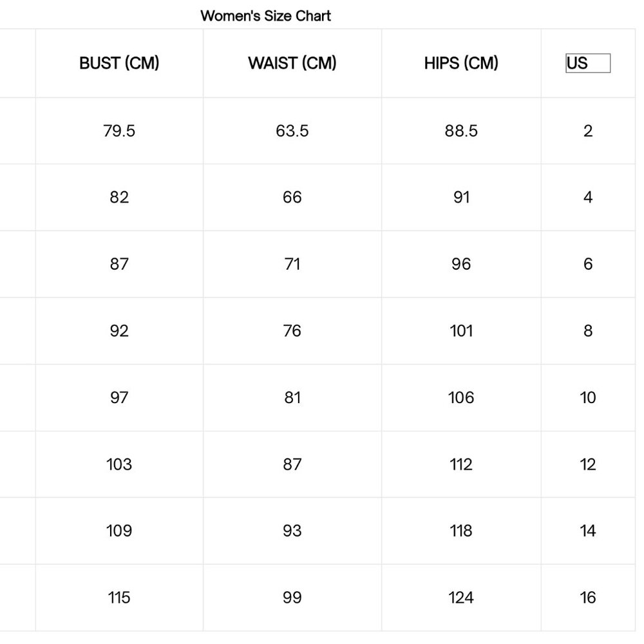Select the WAIST (CM) column header
This screenshot has height=644, width=644.
tap(292, 63)
